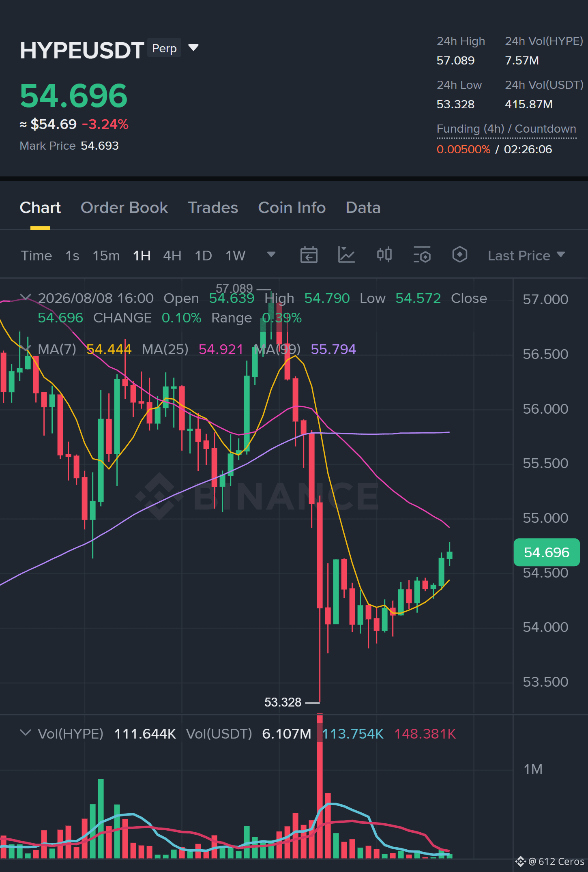Select the Time line-chart interval
Image resolution: width=588 pixels, height=872 pixels.
pyautogui.click(x=36, y=256)
